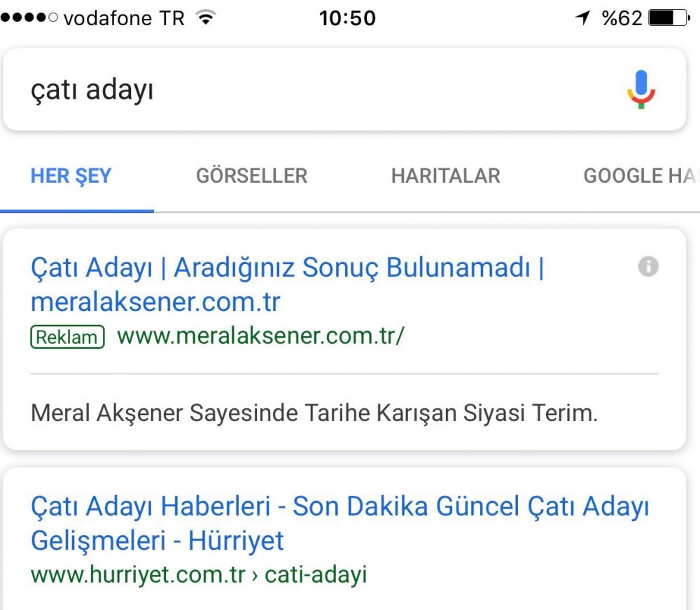Viewport: 700px width, 610px height.
Task: Open the GOOGLE HA... tab
Action: point(641,176)
